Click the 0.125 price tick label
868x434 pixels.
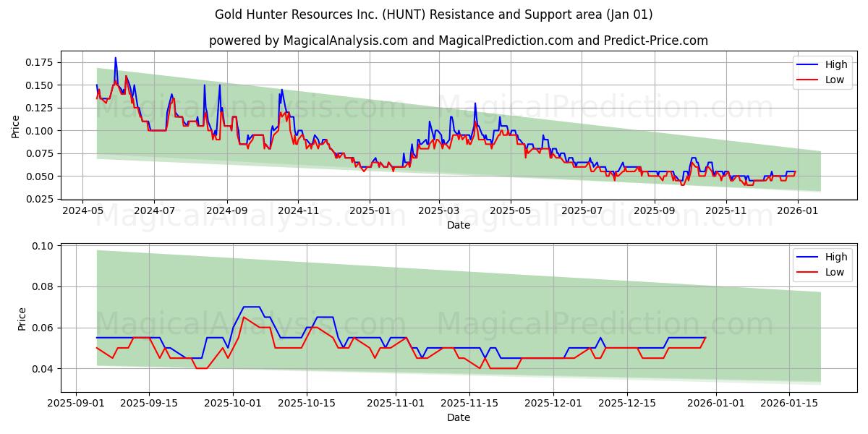pos(41,109)
